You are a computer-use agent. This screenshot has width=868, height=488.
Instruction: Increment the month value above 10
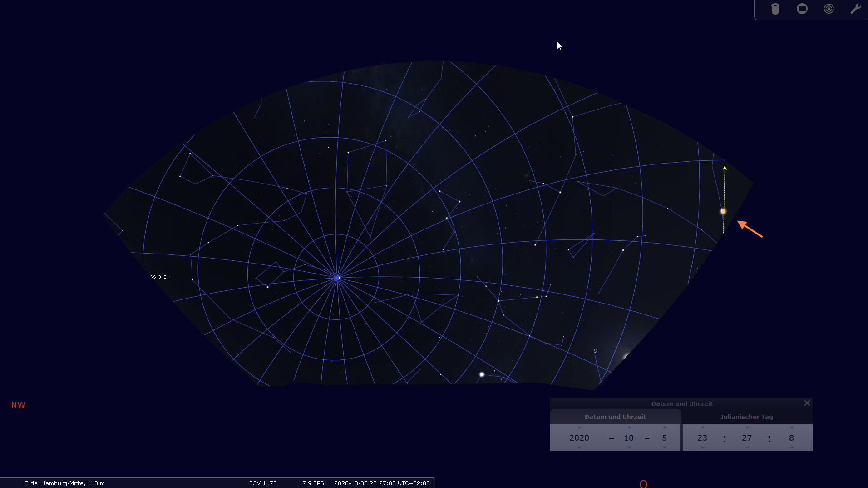click(629, 428)
